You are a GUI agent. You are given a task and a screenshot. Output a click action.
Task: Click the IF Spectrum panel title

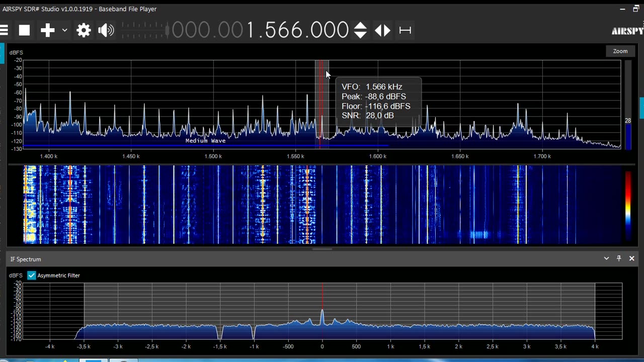pyautogui.click(x=26, y=259)
